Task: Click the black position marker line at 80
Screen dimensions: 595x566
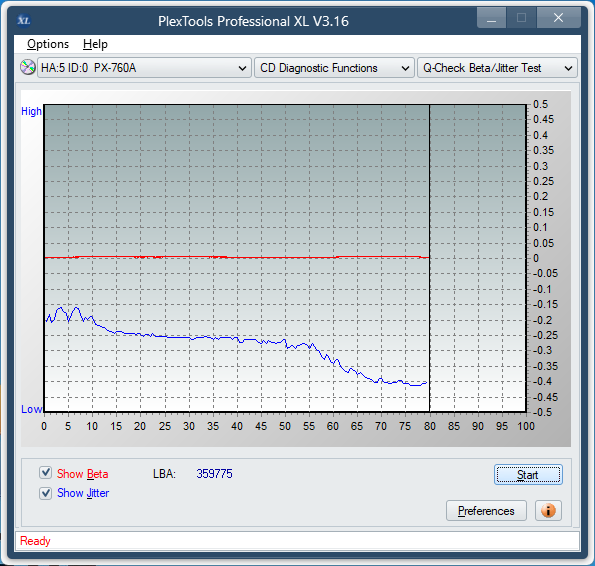Action: tap(430, 258)
